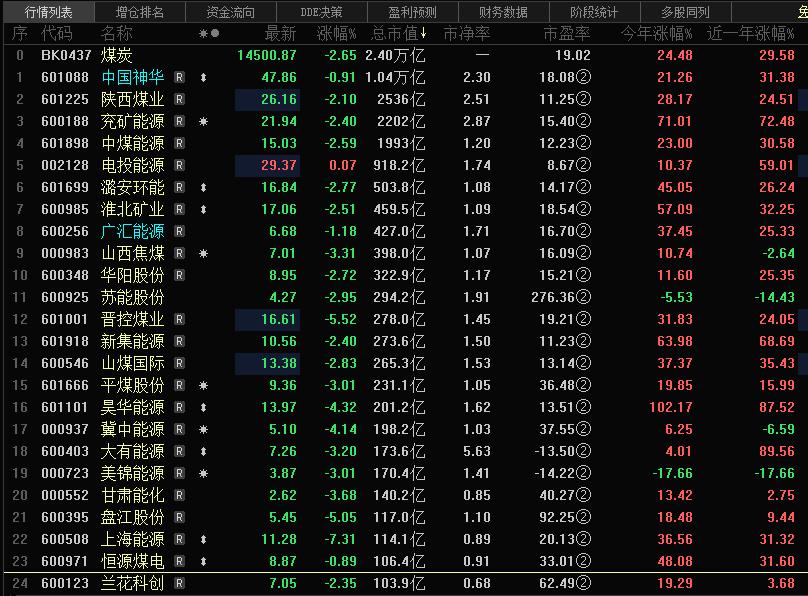Select highlighted price 16.61 of 晋控煤业
Viewport: 808px width, 596px height.
[x=267, y=319]
